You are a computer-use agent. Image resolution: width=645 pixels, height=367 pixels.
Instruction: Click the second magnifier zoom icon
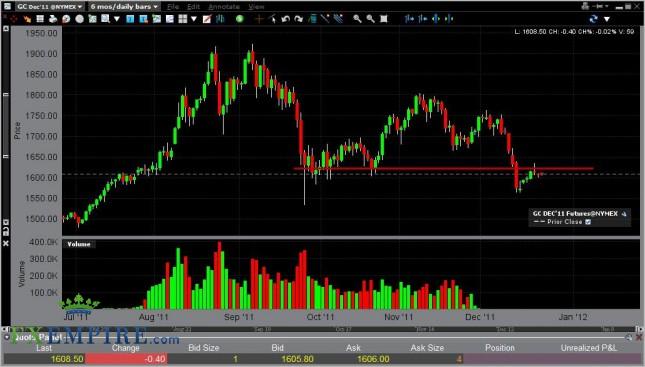[371, 19]
